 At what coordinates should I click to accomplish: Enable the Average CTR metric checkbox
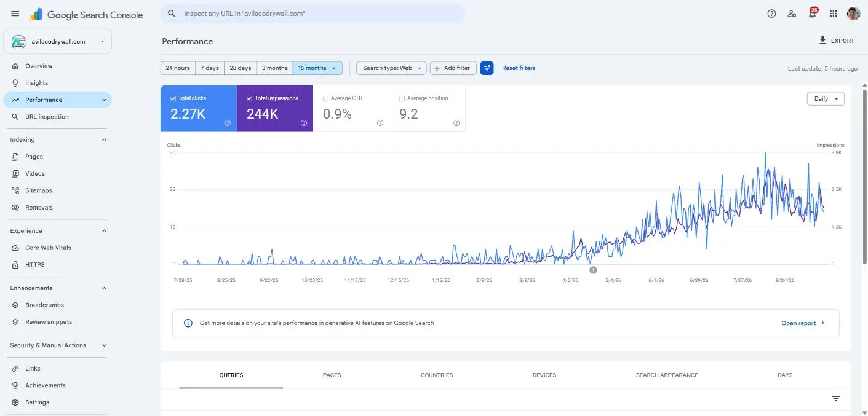click(x=326, y=98)
